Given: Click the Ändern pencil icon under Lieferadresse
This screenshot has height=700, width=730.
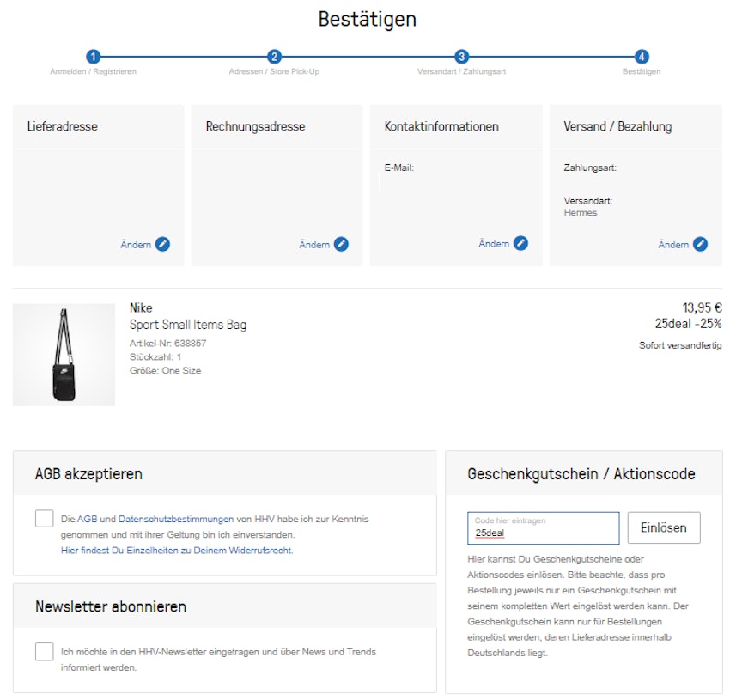Looking at the screenshot, I should pyautogui.click(x=164, y=244).
